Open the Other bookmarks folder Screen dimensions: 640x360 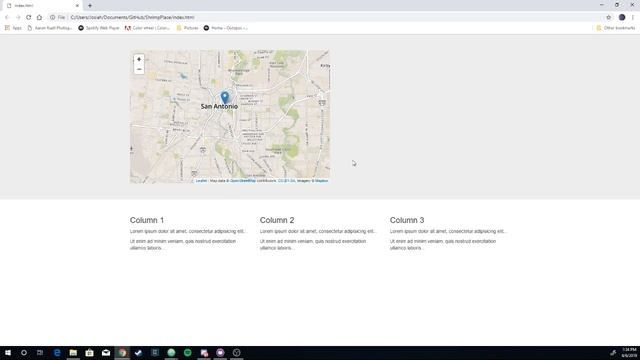coord(616,28)
